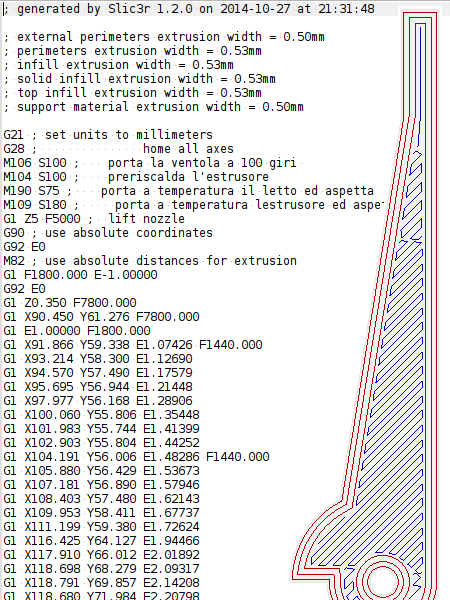Click 'G90 ; use absolute coordinates' line
Screen dimensions: 450x600
108,233
